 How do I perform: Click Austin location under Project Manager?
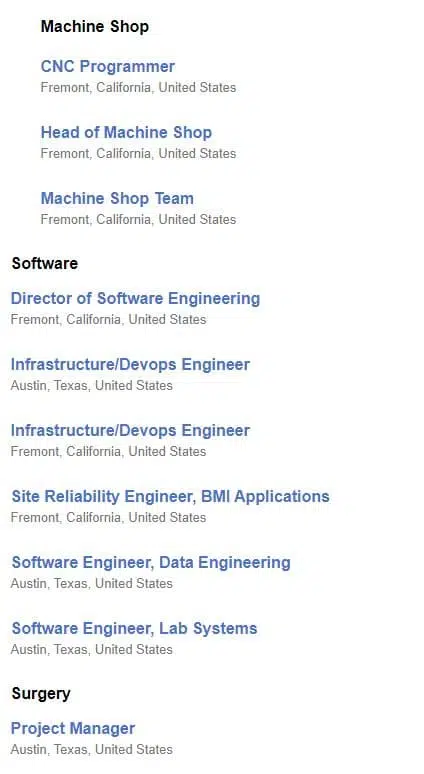pyautogui.click(x=92, y=749)
